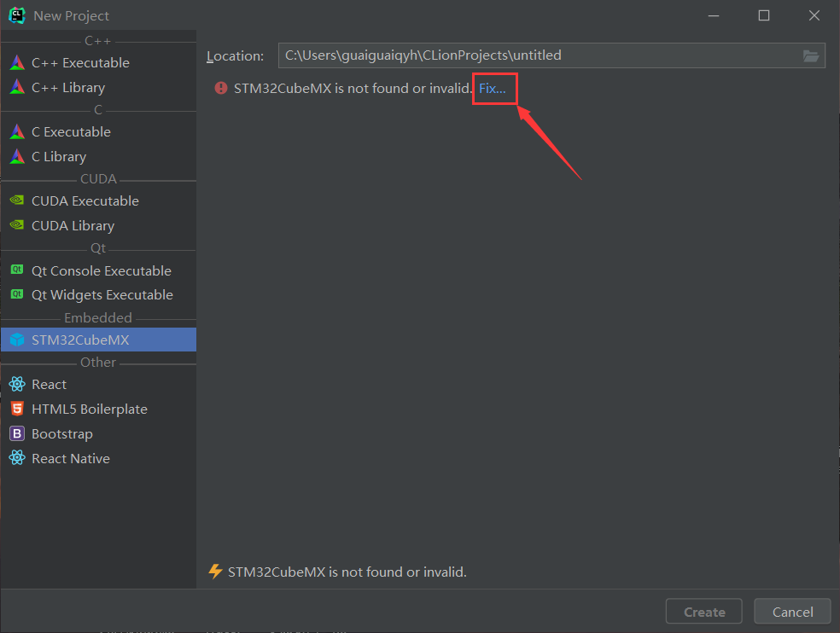Click the React Native atom icon

17,458
